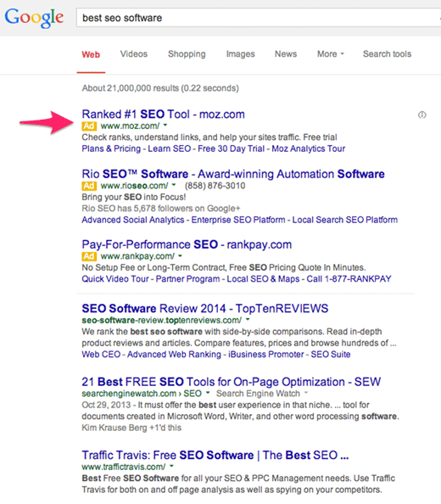Open Search tools options
Screen dimensions: 441x504
(387, 54)
